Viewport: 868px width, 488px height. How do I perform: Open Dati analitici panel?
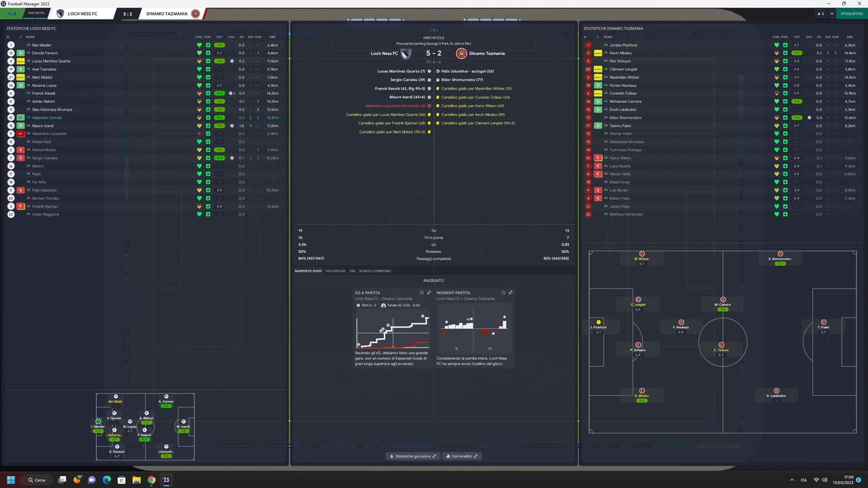coord(462,456)
